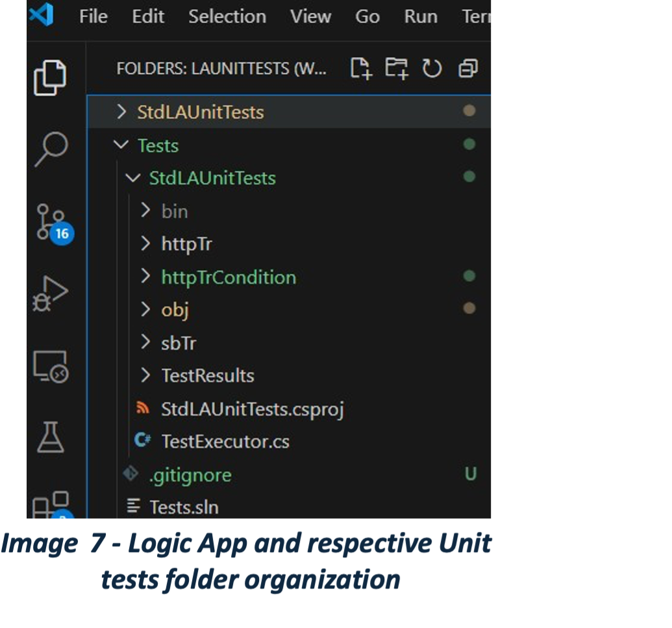Viewport: 672px width, 628px height.
Task: Click the New File icon
Action: 360,68
